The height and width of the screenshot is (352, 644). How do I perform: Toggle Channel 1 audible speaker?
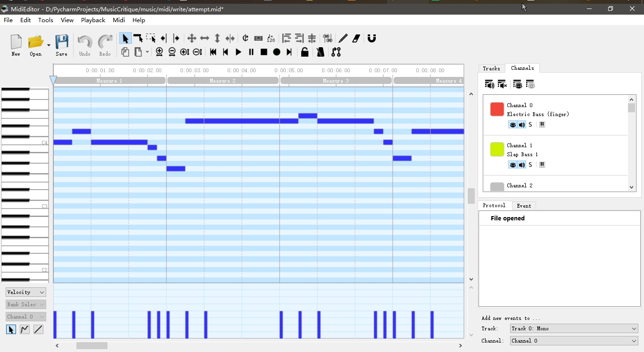pyautogui.click(x=522, y=165)
